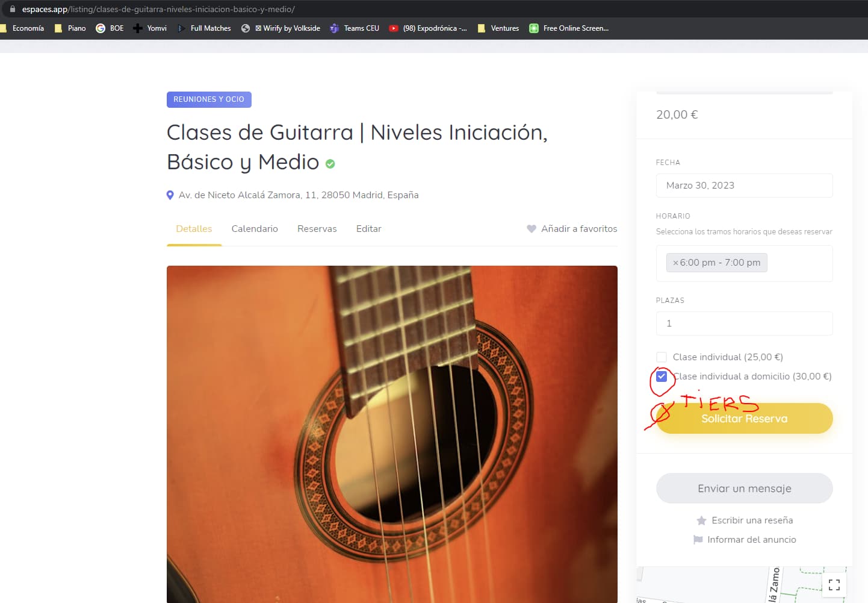Click the location pin icon next to address
The height and width of the screenshot is (603, 868).
(x=170, y=195)
